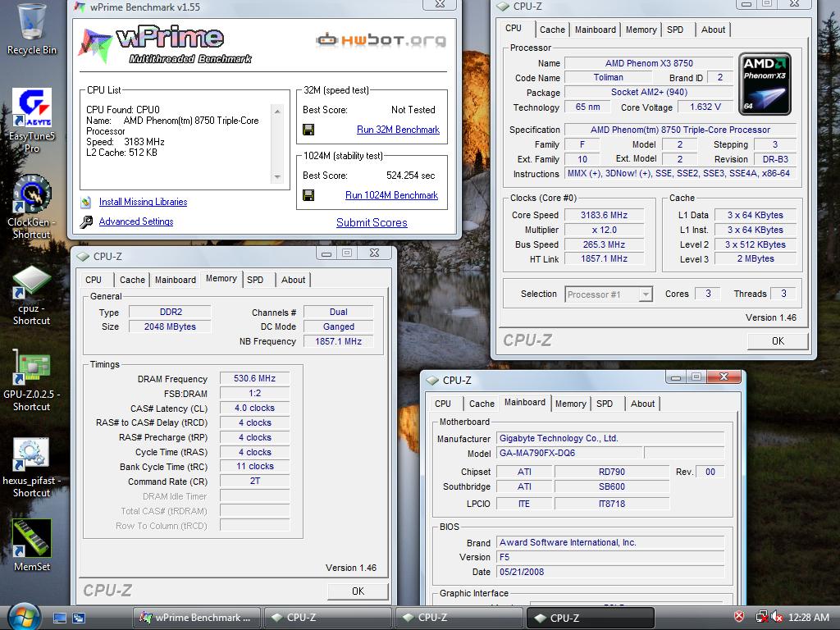Switch to SPD tab in the Memory window
Viewport: 840px width, 630px height.
point(256,281)
